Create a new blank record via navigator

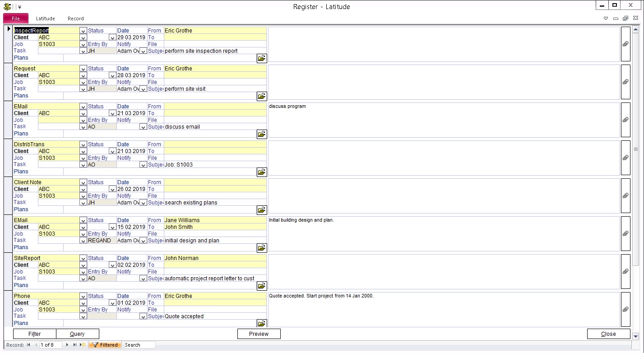83,345
